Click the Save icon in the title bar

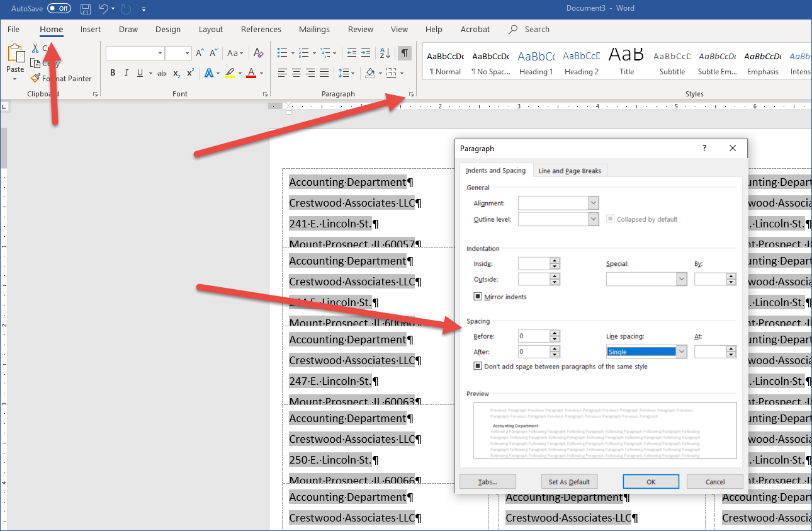(x=86, y=9)
